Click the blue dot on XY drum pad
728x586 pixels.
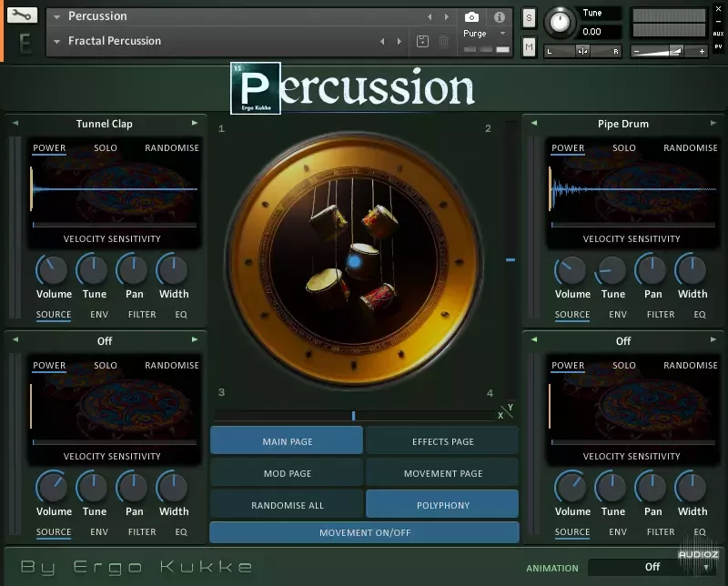coord(354,262)
